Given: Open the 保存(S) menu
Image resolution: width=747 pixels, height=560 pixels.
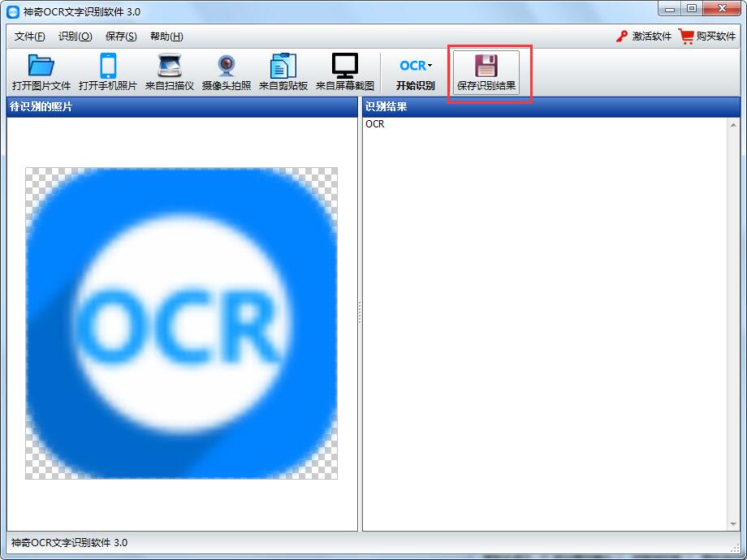Looking at the screenshot, I should [121, 37].
